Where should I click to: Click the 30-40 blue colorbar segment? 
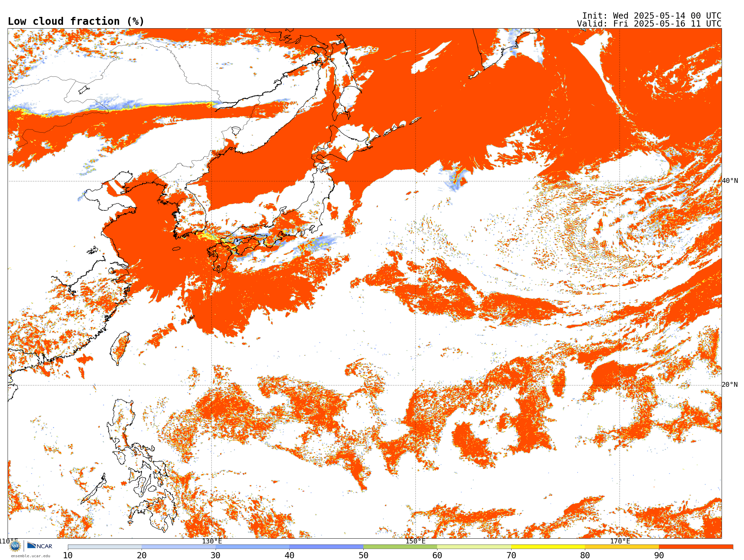tap(252, 547)
